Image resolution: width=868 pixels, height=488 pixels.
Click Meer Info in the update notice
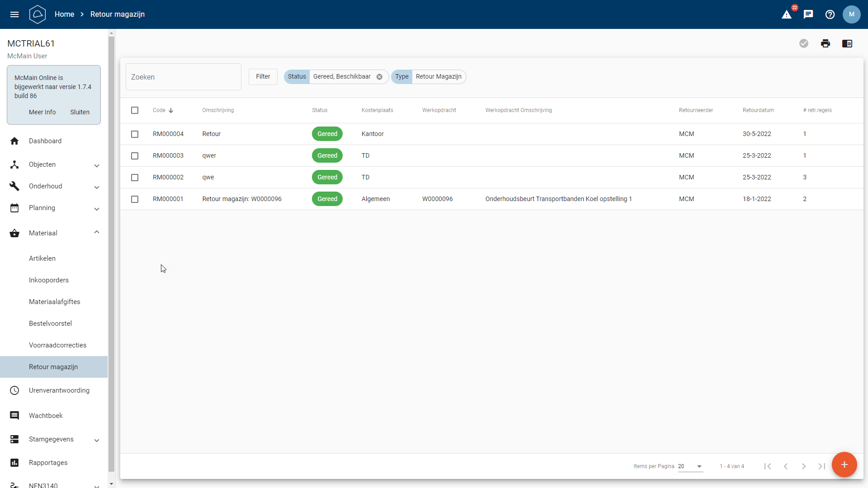[42, 112]
